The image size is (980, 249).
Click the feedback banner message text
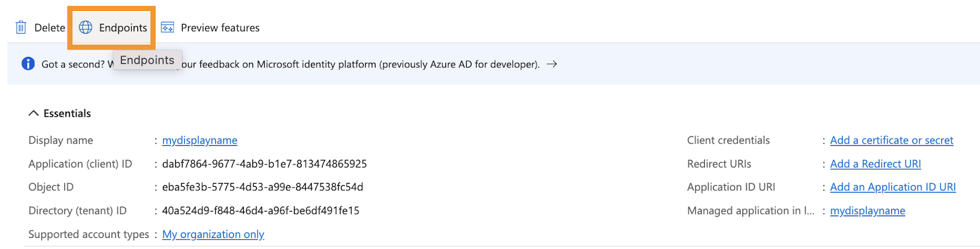(291, 64)
